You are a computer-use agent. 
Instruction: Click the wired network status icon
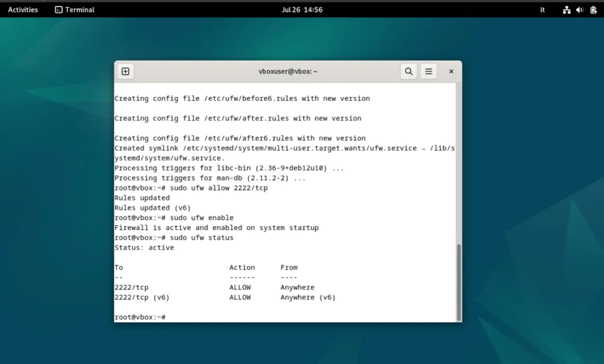[567, 10]
